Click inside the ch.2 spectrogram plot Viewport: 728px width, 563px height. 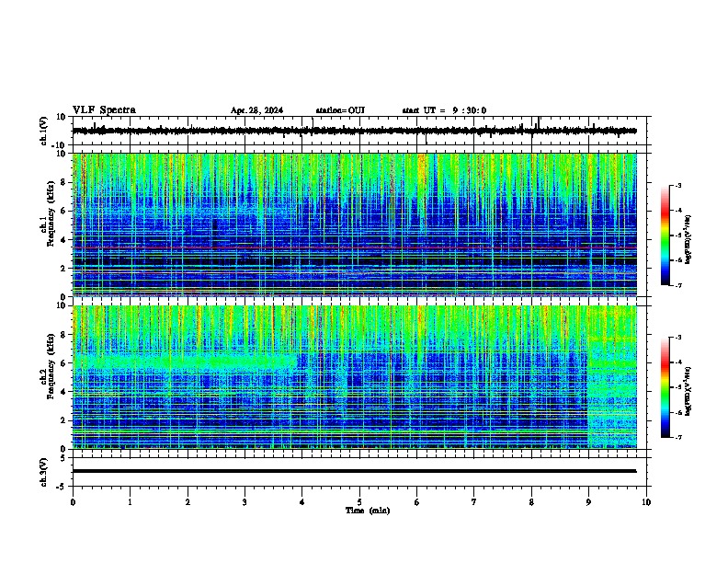click(x=354, y=377)
